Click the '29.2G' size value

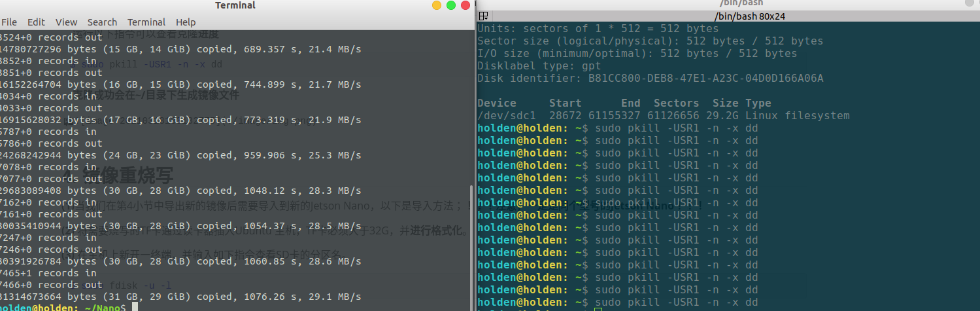point(722,115)
